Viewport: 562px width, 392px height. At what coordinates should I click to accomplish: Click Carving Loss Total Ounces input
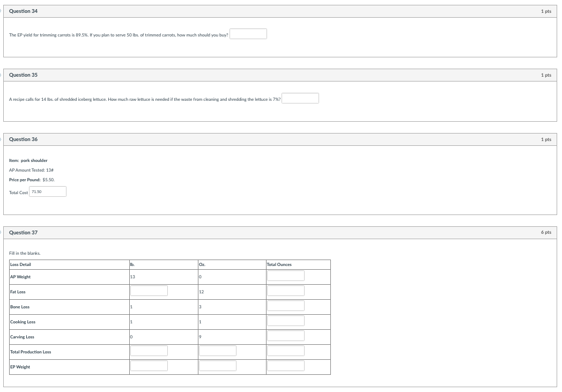[286, 336]
